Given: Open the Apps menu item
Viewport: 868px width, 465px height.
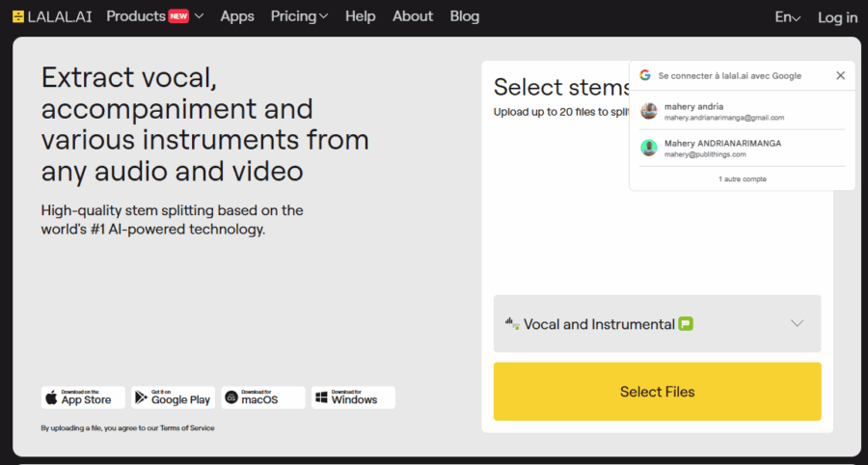Looking at the screenshot, I should [x=237, y=16].
